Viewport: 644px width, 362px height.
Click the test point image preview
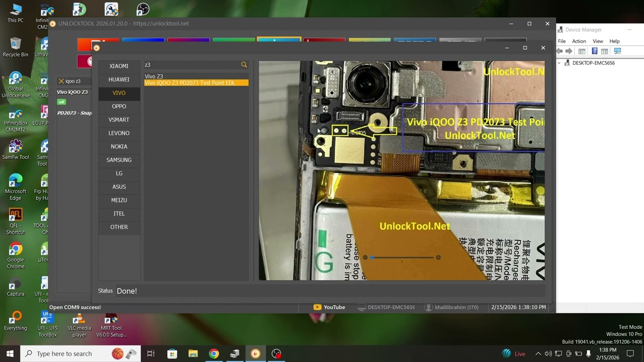click(x=401, y=170)
